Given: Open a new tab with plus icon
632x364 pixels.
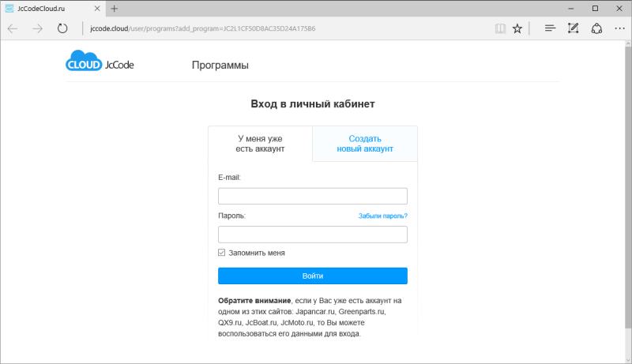Looking at the screenshot, I should (x=115, y=9).
